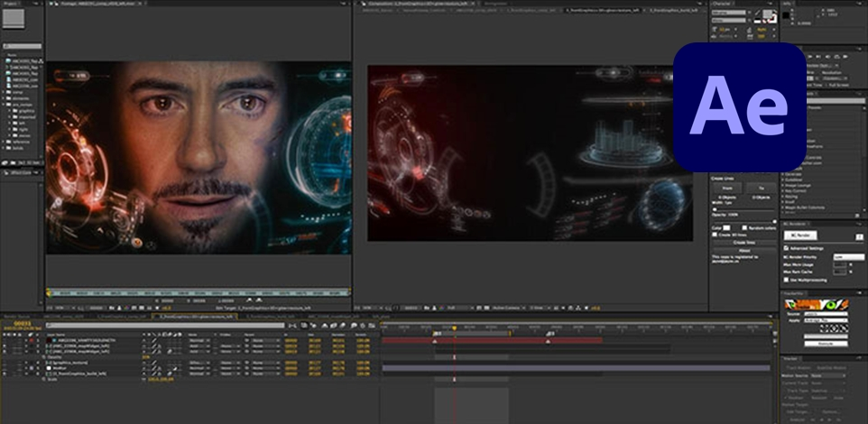Click the BG Render button icon
Image resolution: width=868 pixels, height=424 pixels.
(799, 235)
